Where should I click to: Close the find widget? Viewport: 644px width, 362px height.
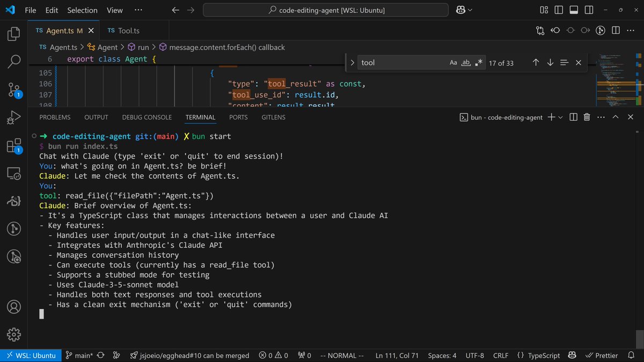coord(579,63)
